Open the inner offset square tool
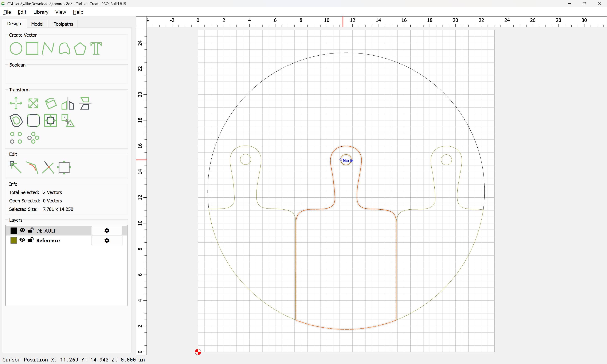 [51, 120]
